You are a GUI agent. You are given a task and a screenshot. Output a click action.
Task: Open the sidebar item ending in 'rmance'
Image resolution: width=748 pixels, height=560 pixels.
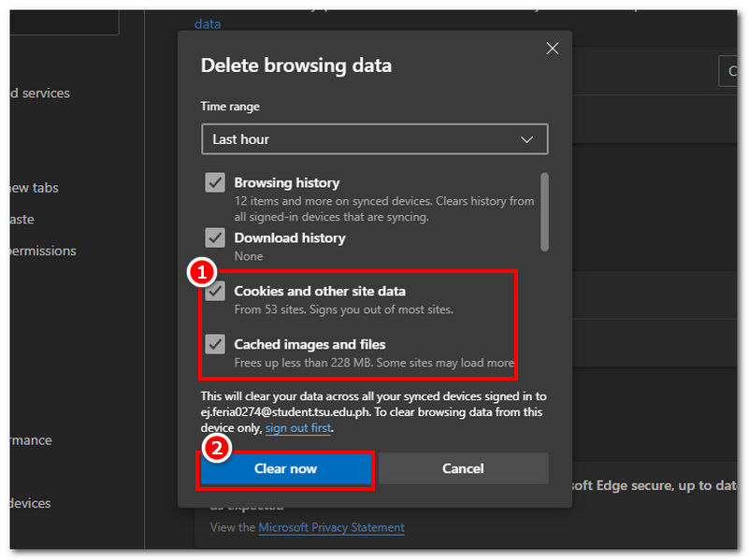tap(30, 440)
